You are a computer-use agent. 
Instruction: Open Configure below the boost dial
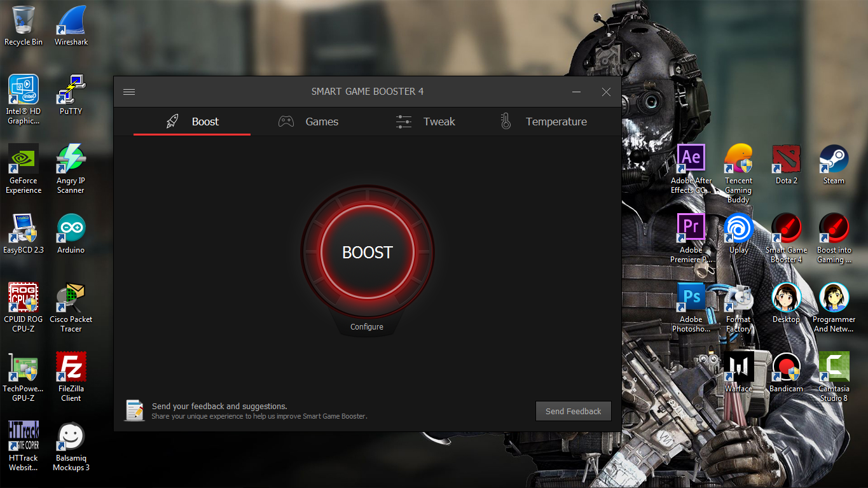point(366,326)
